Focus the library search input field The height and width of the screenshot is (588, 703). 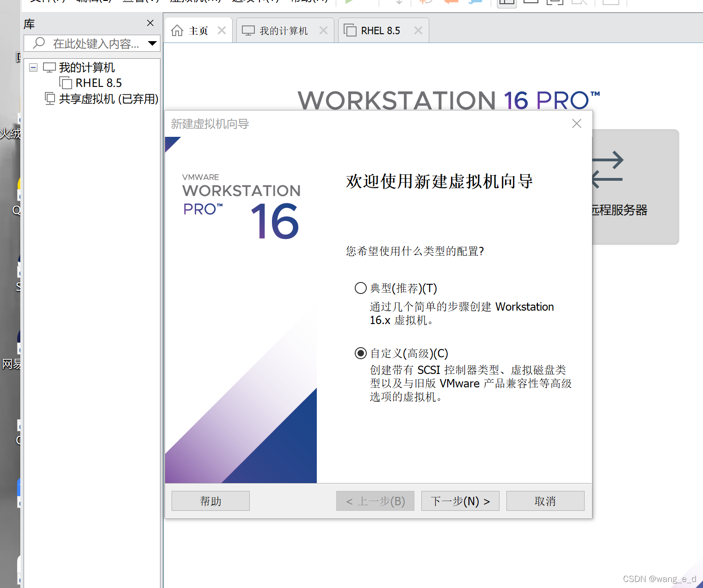click(x=95, y=43)
